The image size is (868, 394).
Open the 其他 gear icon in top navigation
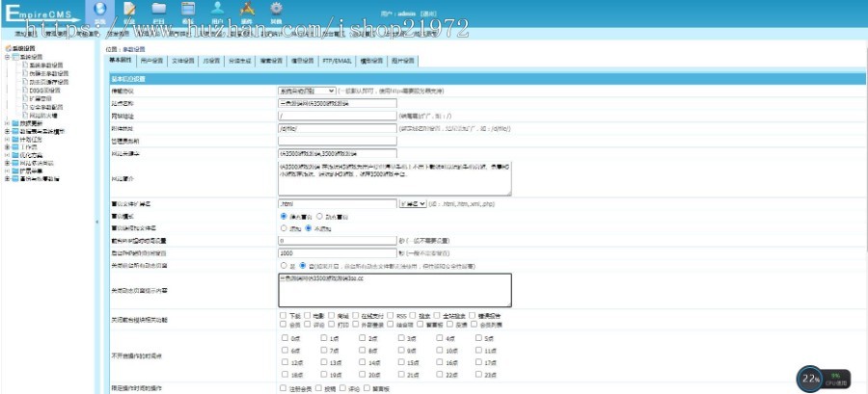coord(276,9)
